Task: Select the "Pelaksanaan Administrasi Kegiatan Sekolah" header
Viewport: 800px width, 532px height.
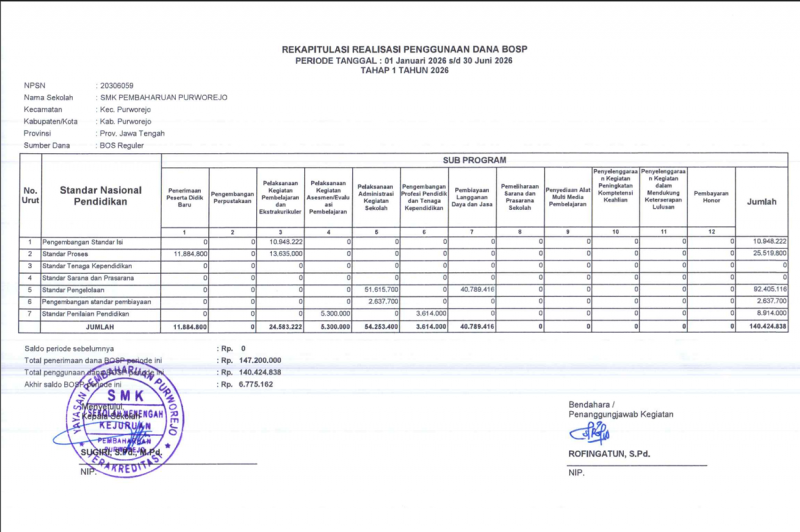Action: pyautogui.click(x=376, y=197)
